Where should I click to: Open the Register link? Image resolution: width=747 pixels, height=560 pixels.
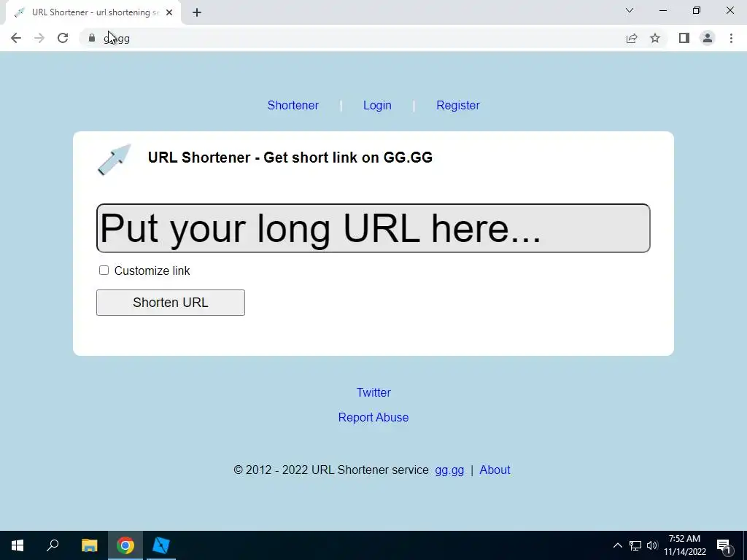(458, 105)
